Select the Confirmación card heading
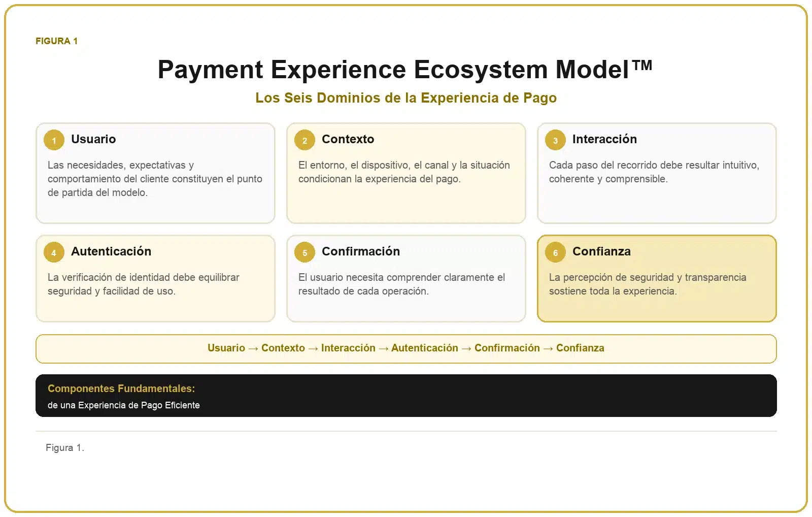The width and height of the screenshot is (812, 517). 361,251
